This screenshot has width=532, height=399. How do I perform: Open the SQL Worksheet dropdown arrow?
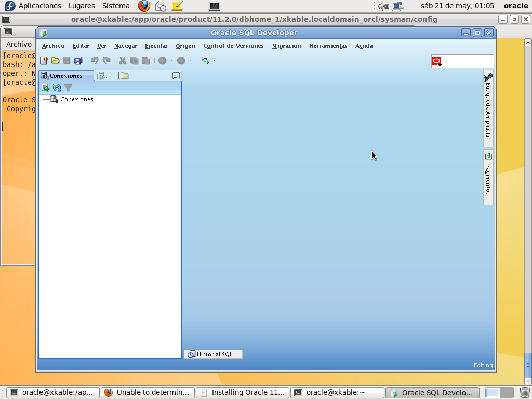tap(214, 61)
